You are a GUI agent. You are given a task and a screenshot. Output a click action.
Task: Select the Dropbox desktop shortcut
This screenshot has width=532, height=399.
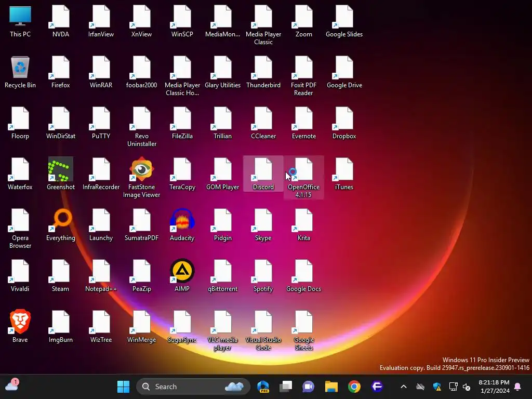point(344,123)
